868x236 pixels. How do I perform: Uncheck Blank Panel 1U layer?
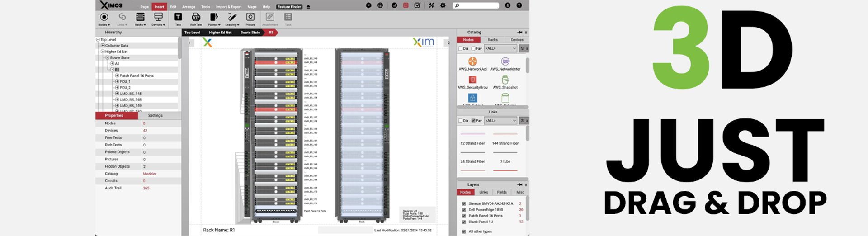[464, 222]
